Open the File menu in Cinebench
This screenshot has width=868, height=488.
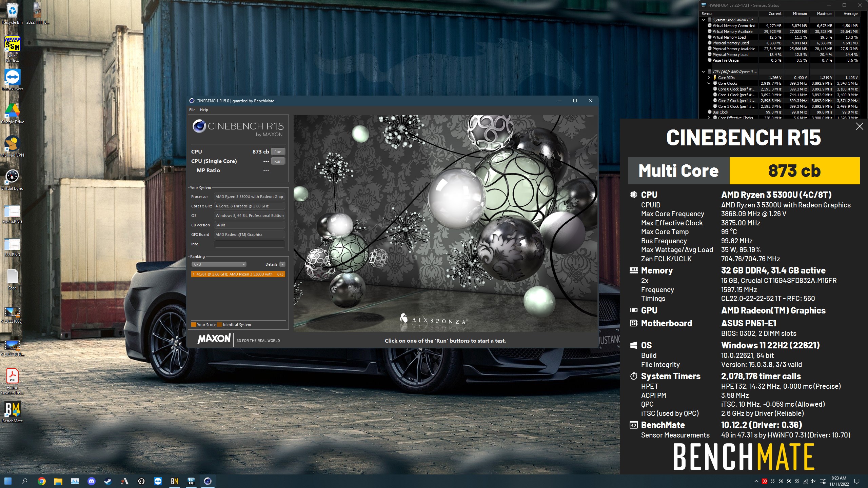coord(192,110)
